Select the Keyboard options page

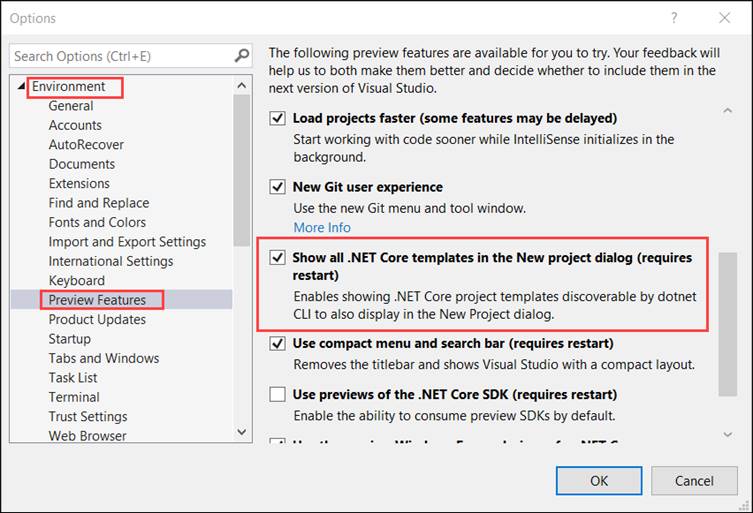76,281
